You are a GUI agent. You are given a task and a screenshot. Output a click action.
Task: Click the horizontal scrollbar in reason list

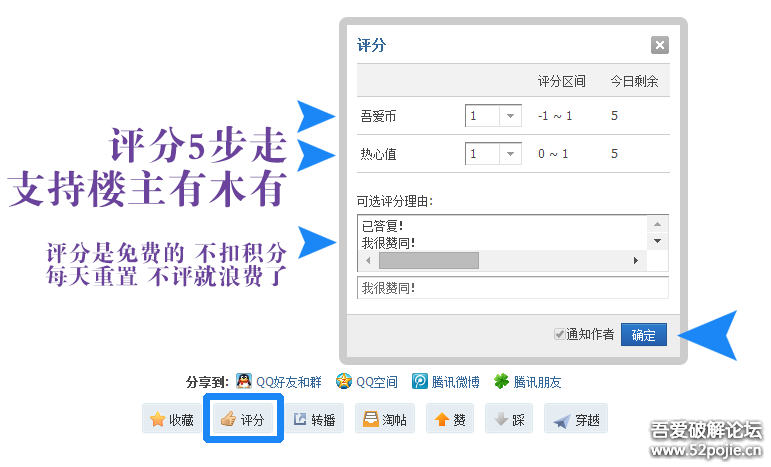click(428, 260)
